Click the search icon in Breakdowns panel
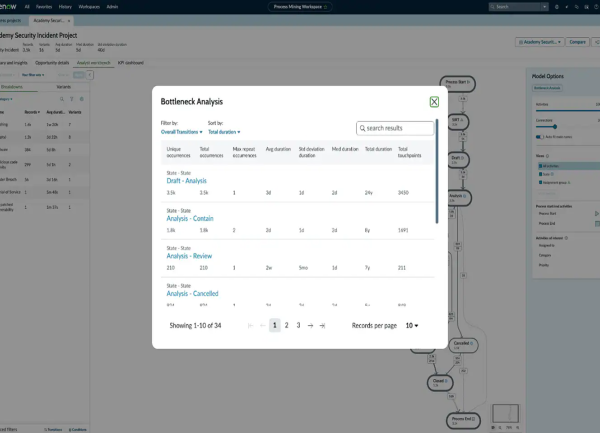 click(62, 99)
